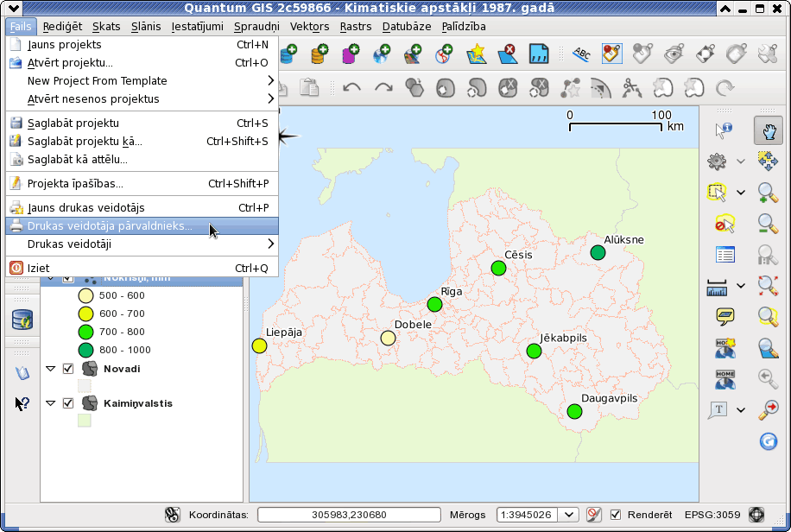
Task: Open dropdown next to select features tool
Action: (741, 193)
